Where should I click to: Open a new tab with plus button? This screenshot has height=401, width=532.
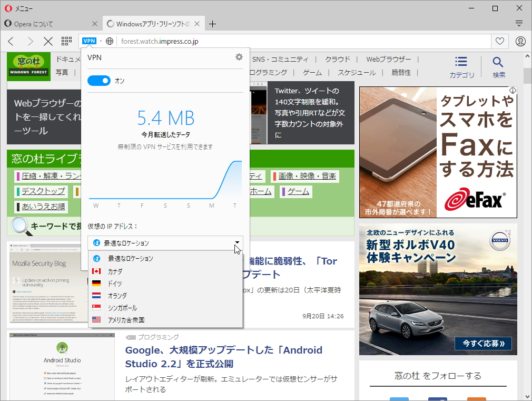click(x=212, y=24)
